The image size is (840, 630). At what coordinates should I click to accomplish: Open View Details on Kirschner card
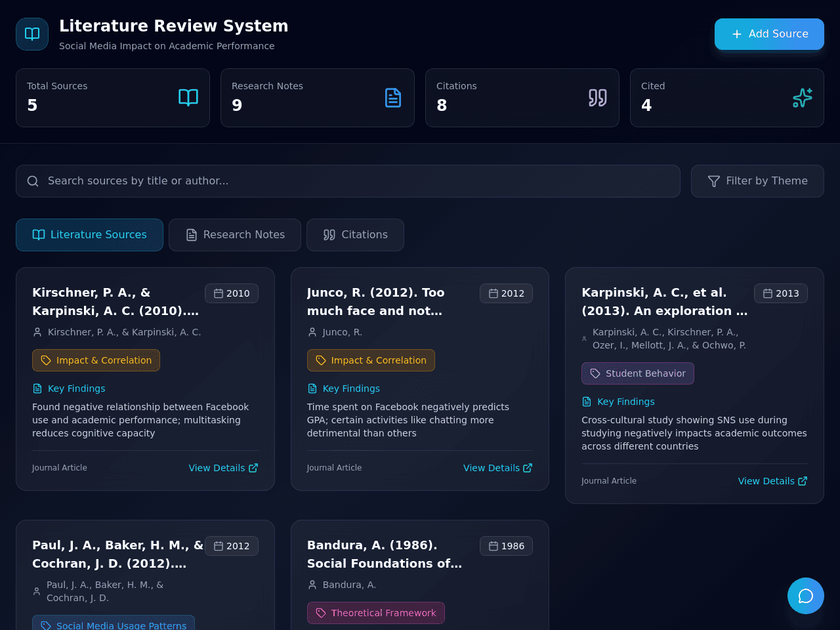coord(223,468)
